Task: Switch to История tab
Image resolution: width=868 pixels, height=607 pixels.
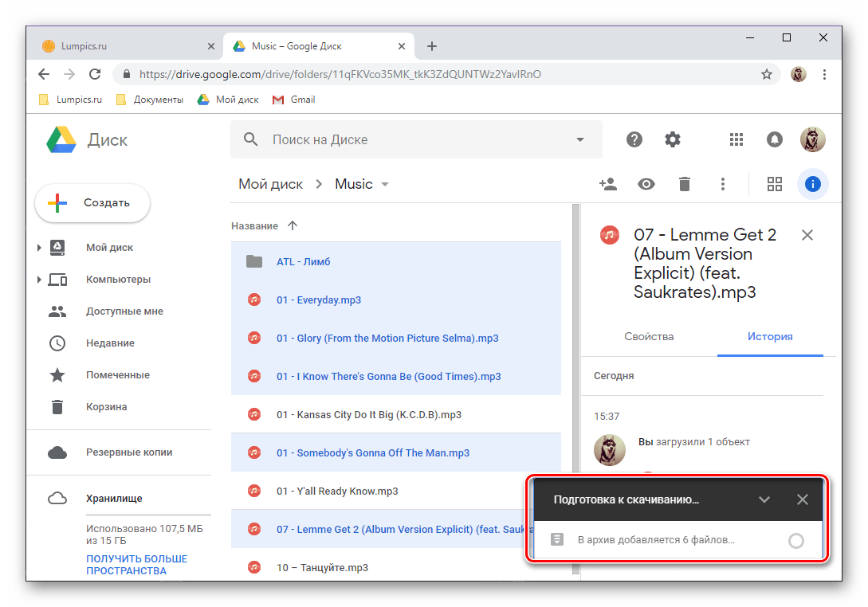Action: [x=770, y=336]
